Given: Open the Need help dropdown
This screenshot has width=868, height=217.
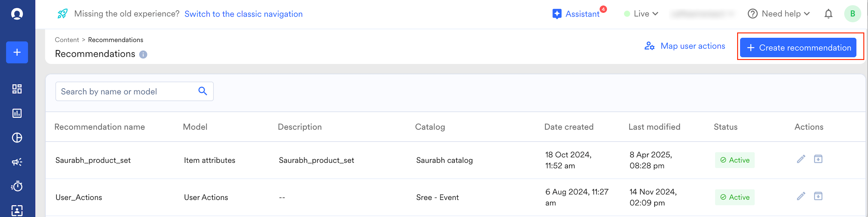Looking at the screenshot, I should 779,14.
